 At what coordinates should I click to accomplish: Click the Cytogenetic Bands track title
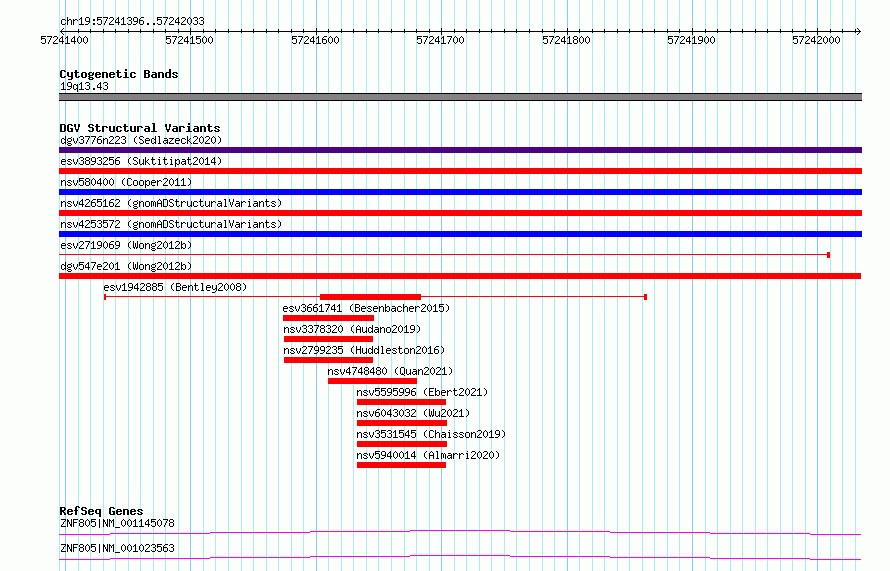pos(119,74)
